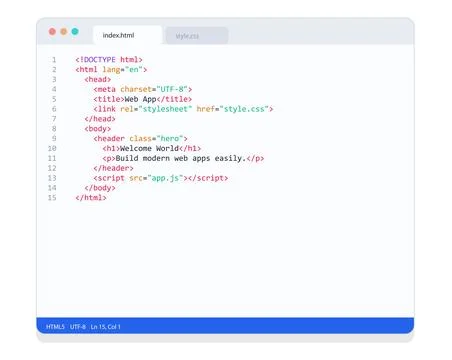Click the UTF-8 encoding status entry
Viewport: 452px width, 360px height.
tap(78, 327)
